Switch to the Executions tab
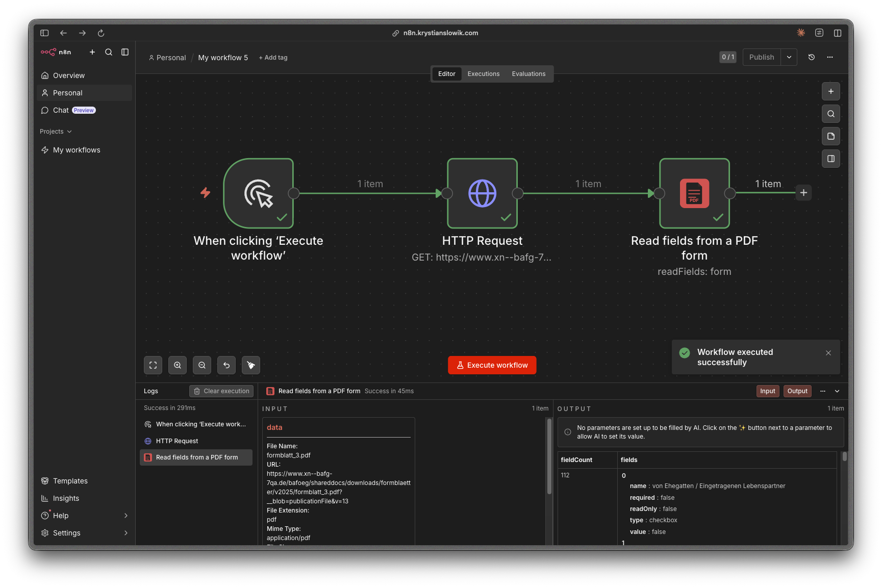Viewport: 882px width, 588px height. pyautogui.click(x=484, y=74)
